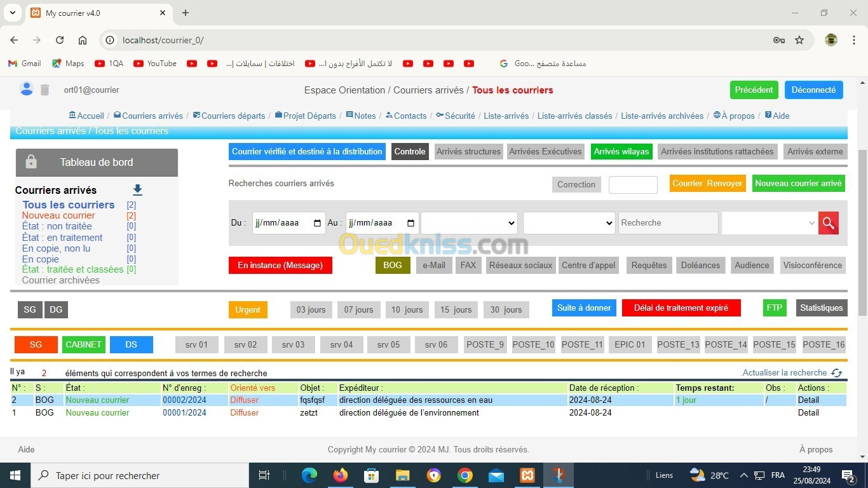Click the empty field beside Correction
This screenshot has width=868, height=488.
(633, 185)
